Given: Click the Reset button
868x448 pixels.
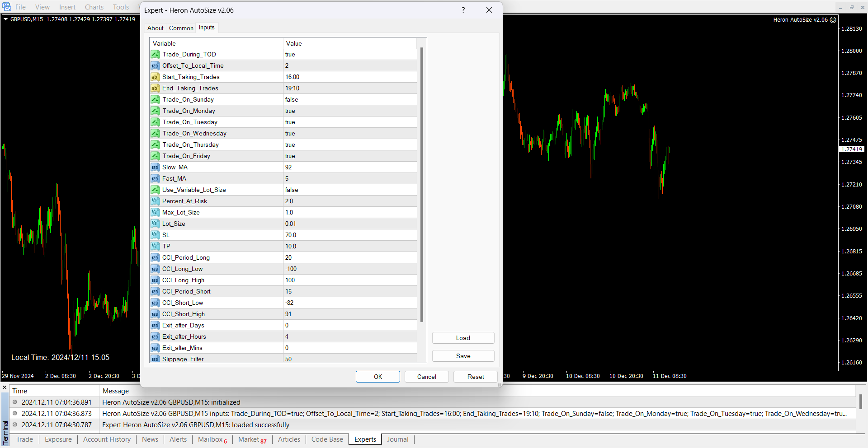Looking at the screenshot, I should (x=475, y=377).
